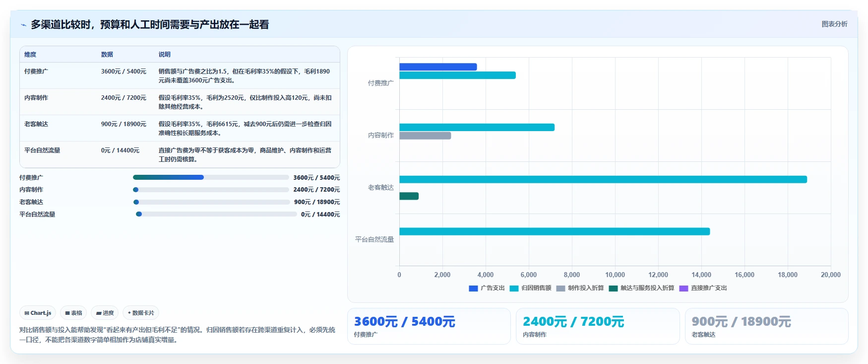Click the 付费推广 chart axis label
Screen dimensions: 868x364
381,83
